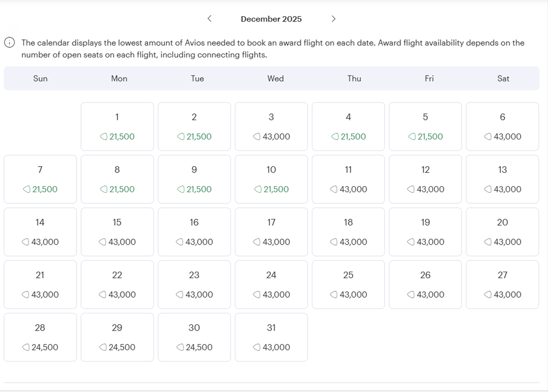The height and width of the screenshot is (392, 548).
Task: Open December 2025 month label
Action: click(x=272, y=19)
